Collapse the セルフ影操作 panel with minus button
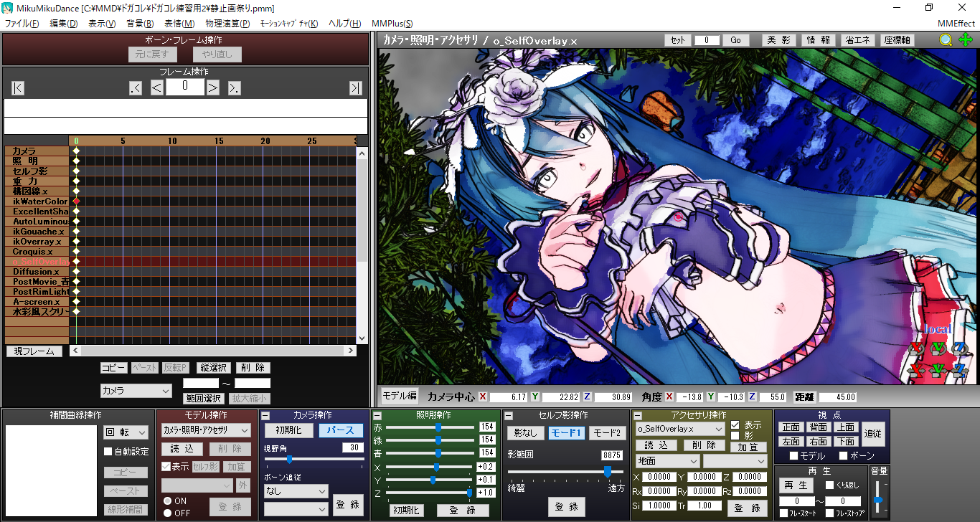The width and height of the screenshot is (980, 522). [508, 416]
